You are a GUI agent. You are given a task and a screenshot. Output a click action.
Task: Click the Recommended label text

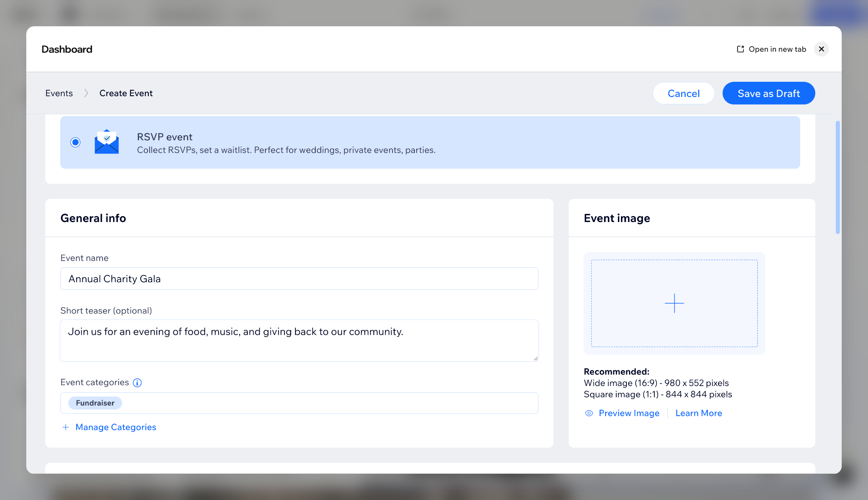coord(616,372)
